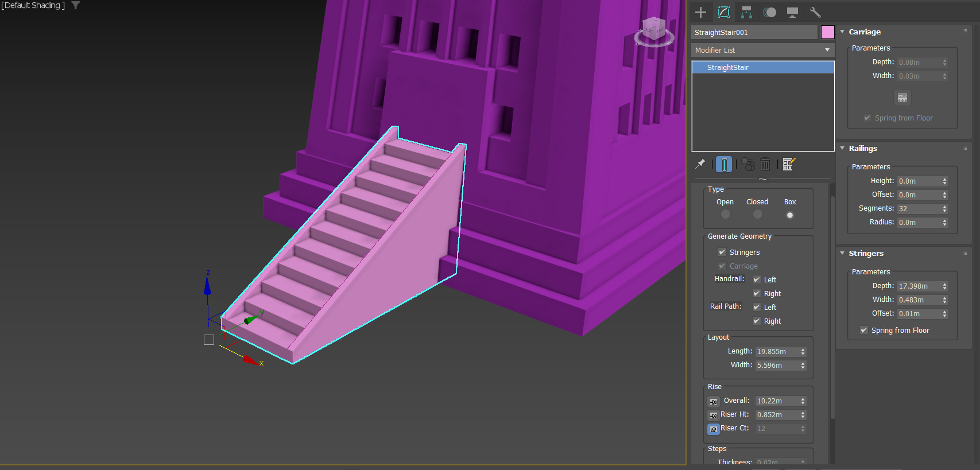Click the Pin Stack icon
Screen dimensions: 980x470
coord(700,164)
